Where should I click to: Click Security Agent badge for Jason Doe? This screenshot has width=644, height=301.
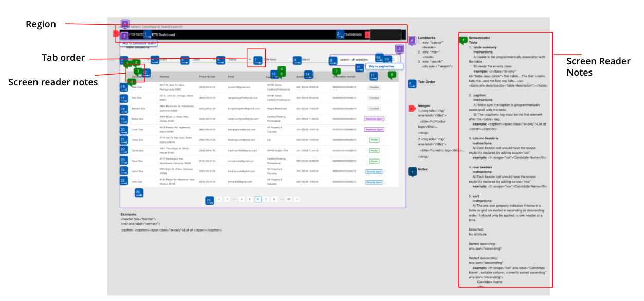point(374,171)
